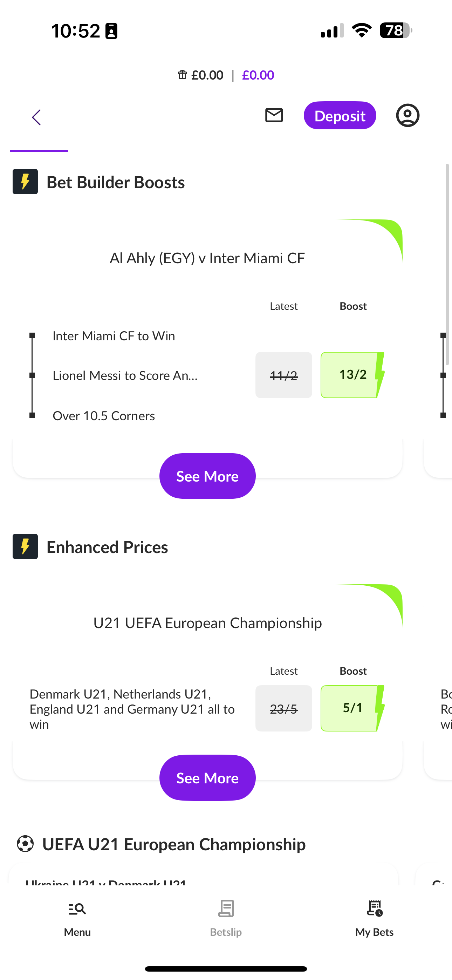The image size is (452, 980).
Task: Tap the purple £0.00 balance amount
Action: tap(258, 75)
